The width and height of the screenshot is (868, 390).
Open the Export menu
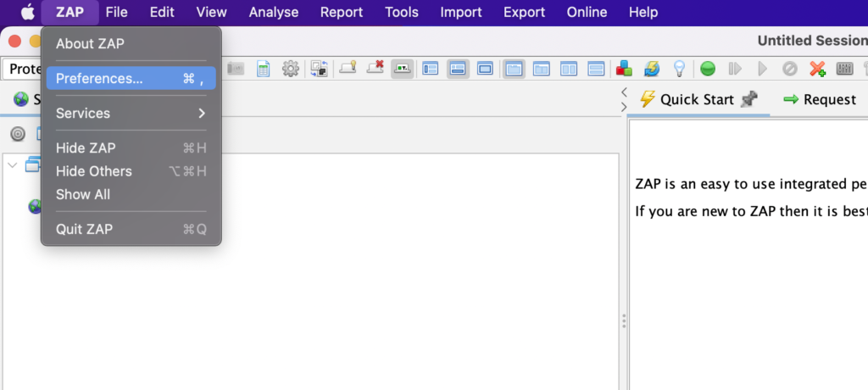[x=524, y=12]
